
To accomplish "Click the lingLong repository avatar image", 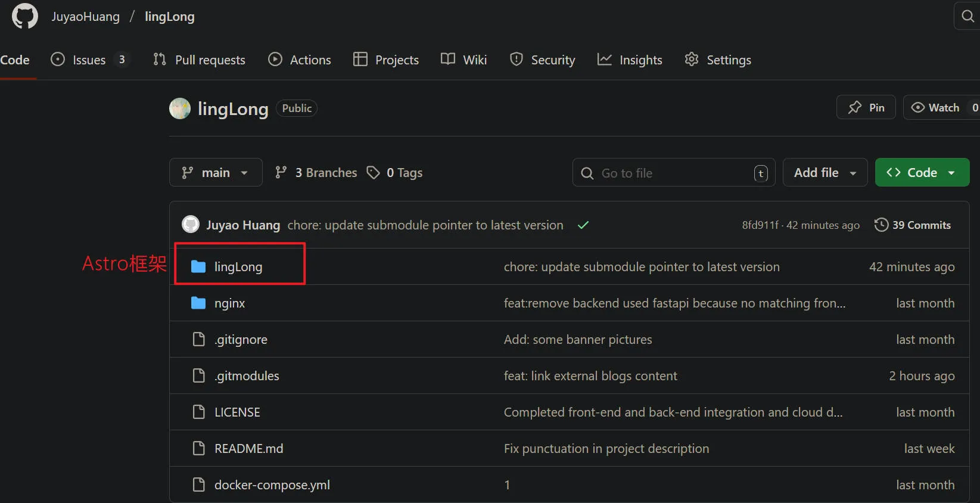I will [180, 108].
